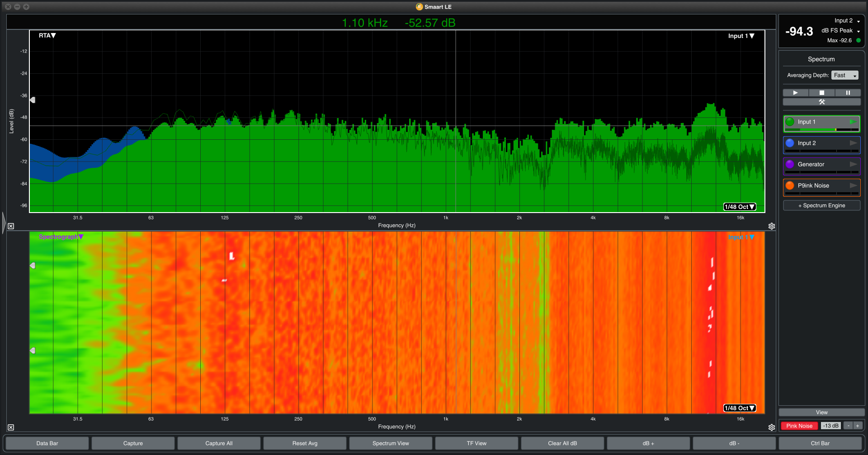868x455 pixels.
Task: Toggle the Pink Noise generator
Action: [799, 426]
